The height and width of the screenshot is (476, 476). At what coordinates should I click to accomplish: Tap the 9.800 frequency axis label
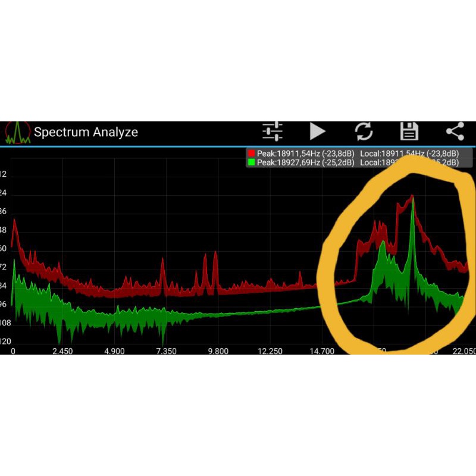coord(218,351)
